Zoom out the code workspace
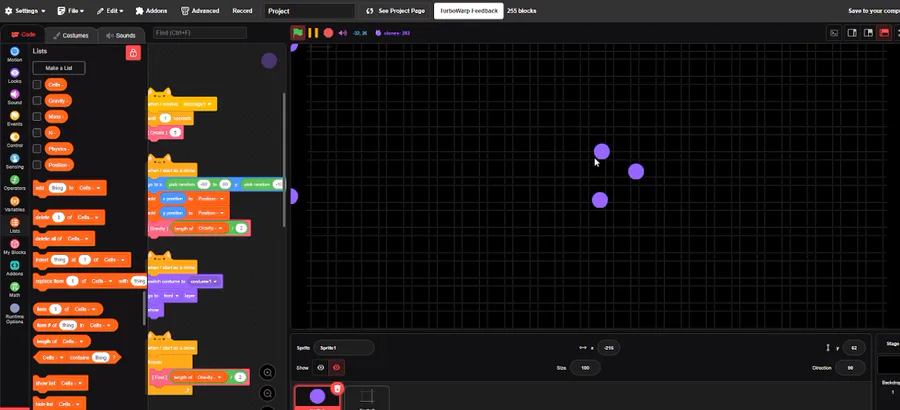Viewport: 900px width, 410px height. tap(267, 393)
